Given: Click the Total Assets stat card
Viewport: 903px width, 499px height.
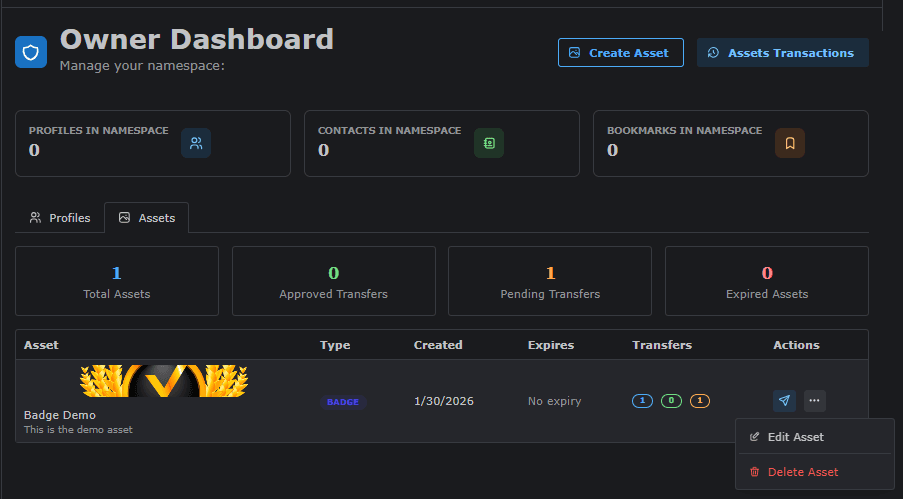Looking at the screenshot, I should [x=117, y=281].
